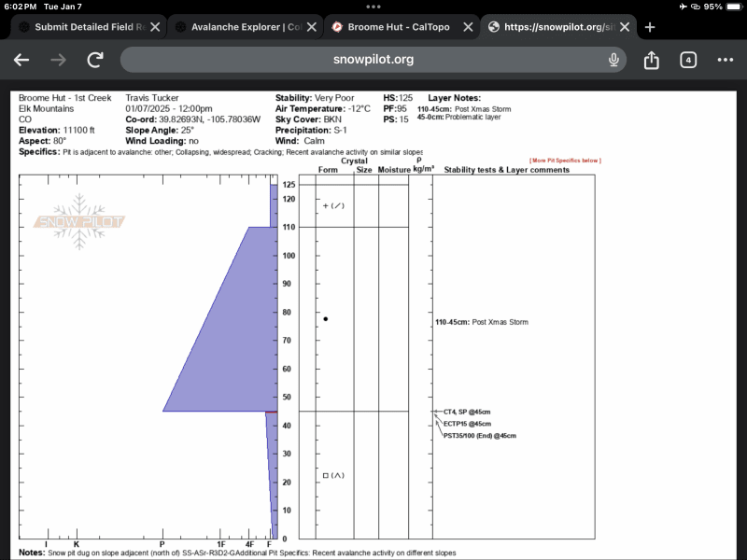Screen dimensions: 747x560
Task: Tap the 6:02 PM clock
Action: (20, 7)
